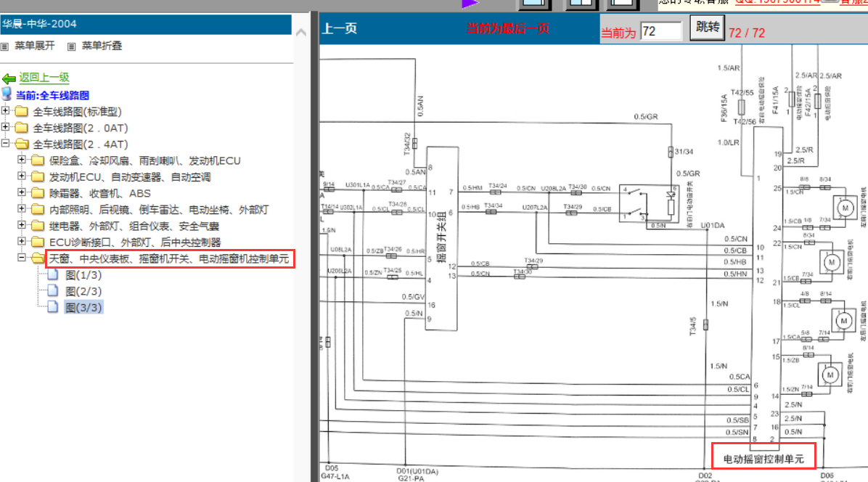Select 内部照明、后视镜、倒车雷达 entry
Screen dimensions: 868x482
159,210
